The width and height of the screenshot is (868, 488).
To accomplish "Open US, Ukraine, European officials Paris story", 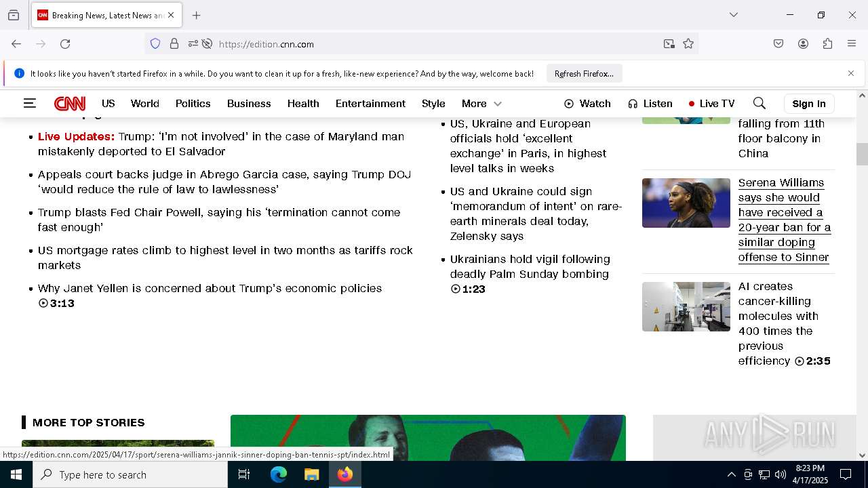I will 528,146.
